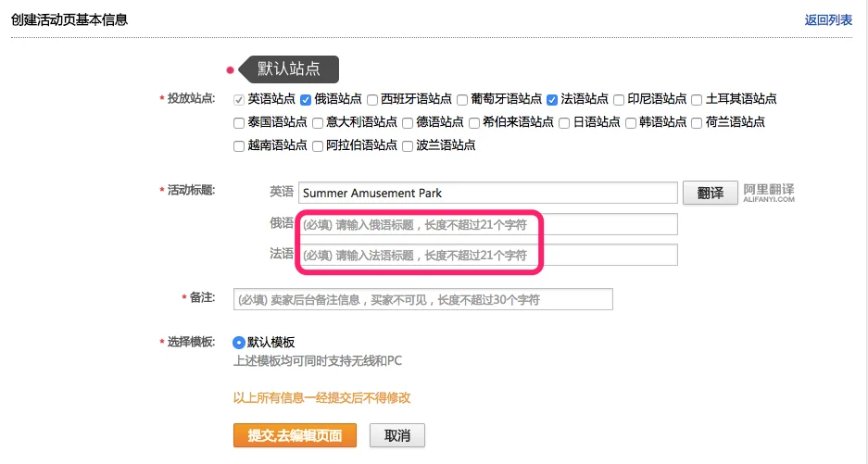
Task: Click the 创建活动页基本信息 heading
Action: (x=69, y=20)
